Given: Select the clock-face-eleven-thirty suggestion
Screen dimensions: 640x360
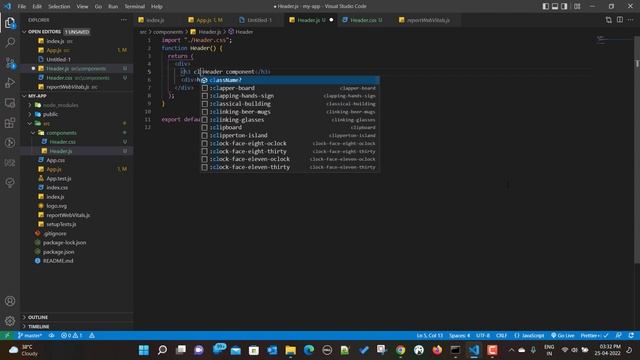Looking at the screenshot, I should 290,167.
